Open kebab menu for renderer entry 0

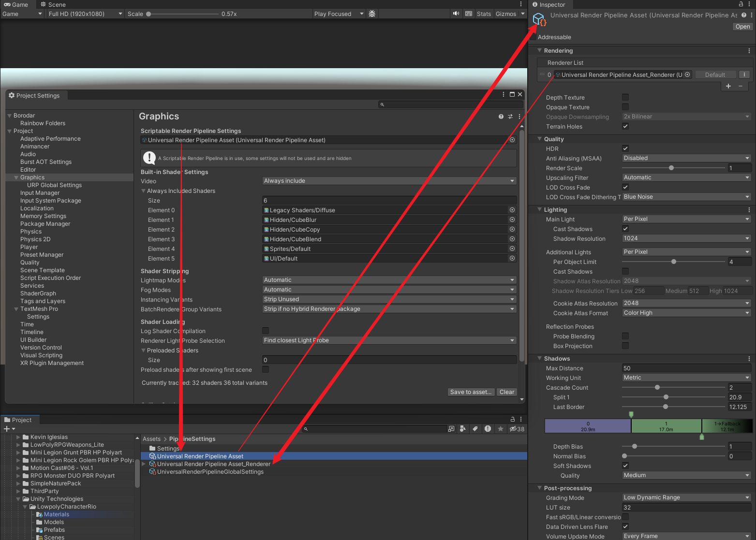pyautogui.click(x=744, y=74)
